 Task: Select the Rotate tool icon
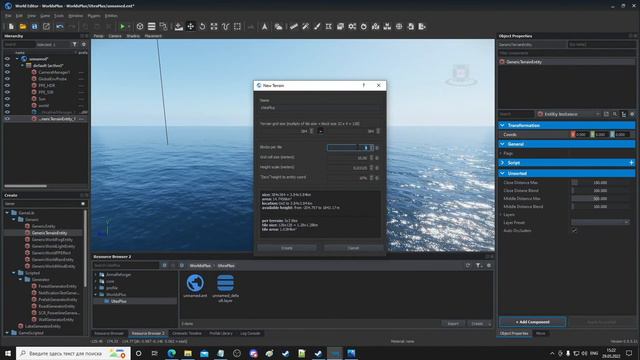[202, 27]
